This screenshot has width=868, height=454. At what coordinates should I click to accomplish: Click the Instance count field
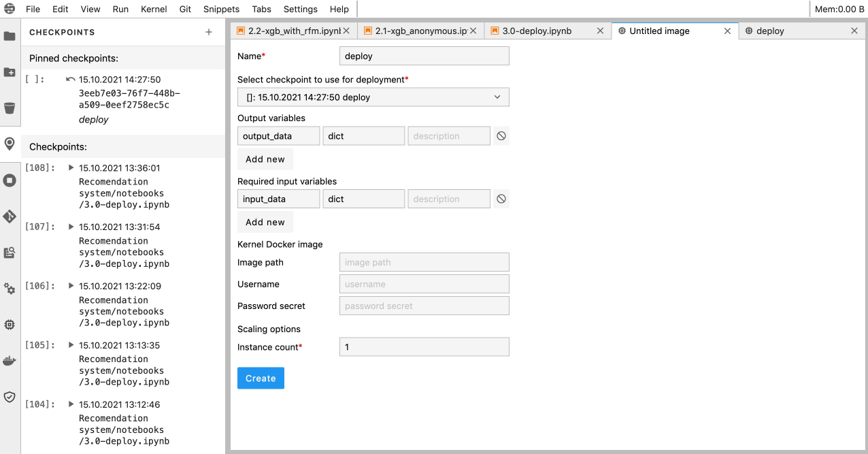pos(424,347)
